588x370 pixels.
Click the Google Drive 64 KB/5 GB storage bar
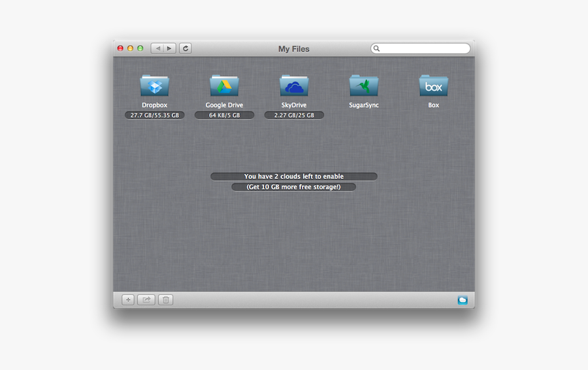224,115
